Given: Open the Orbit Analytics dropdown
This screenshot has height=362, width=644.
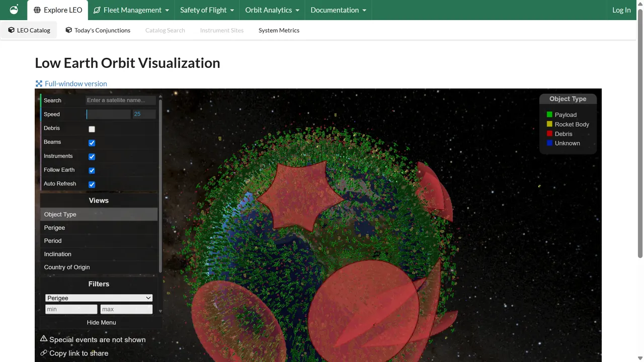Looking at the screenshot, I should (x=272, y=10).
